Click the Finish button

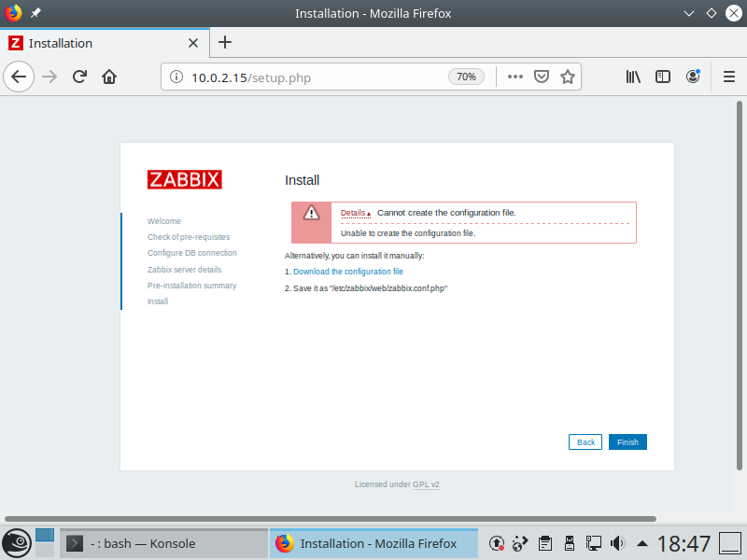click(x=627, y=441)
